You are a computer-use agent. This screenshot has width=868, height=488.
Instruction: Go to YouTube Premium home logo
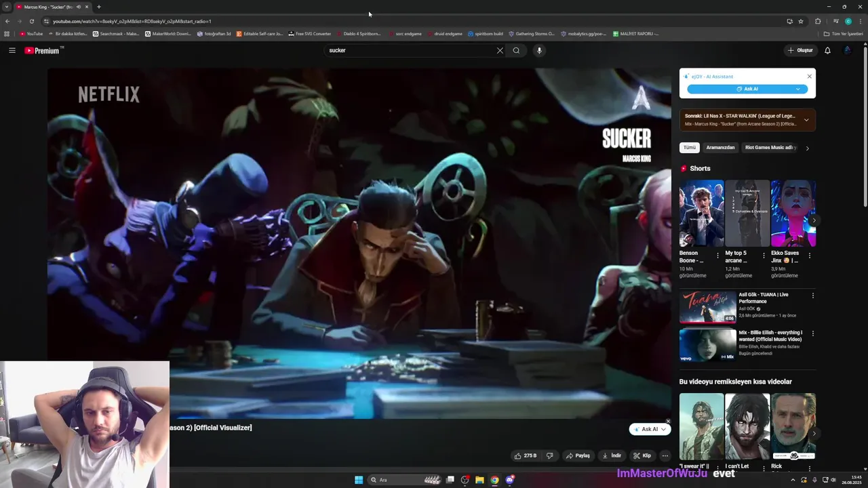pos(42,50)
